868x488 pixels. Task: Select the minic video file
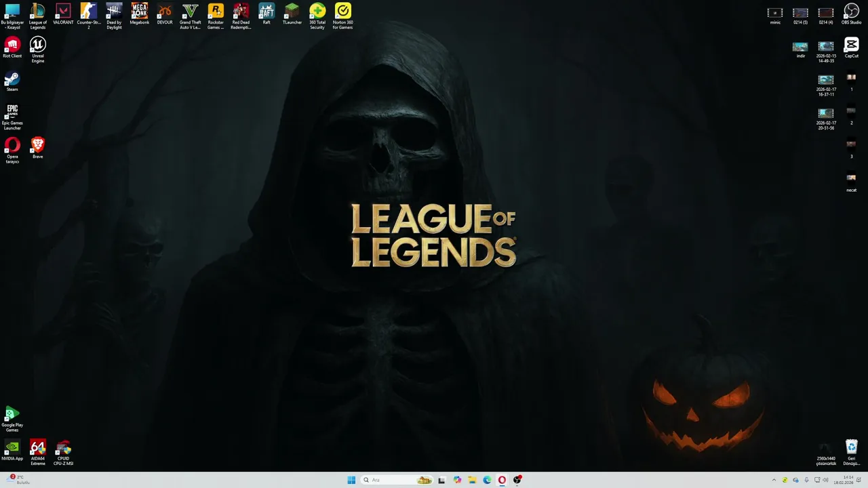click(775, 16)
